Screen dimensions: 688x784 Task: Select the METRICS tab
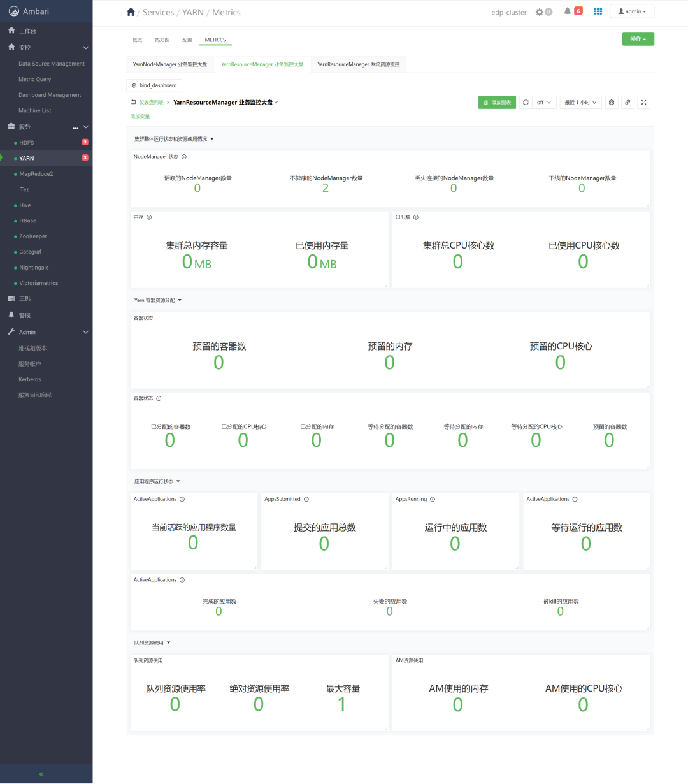(215, 40)
